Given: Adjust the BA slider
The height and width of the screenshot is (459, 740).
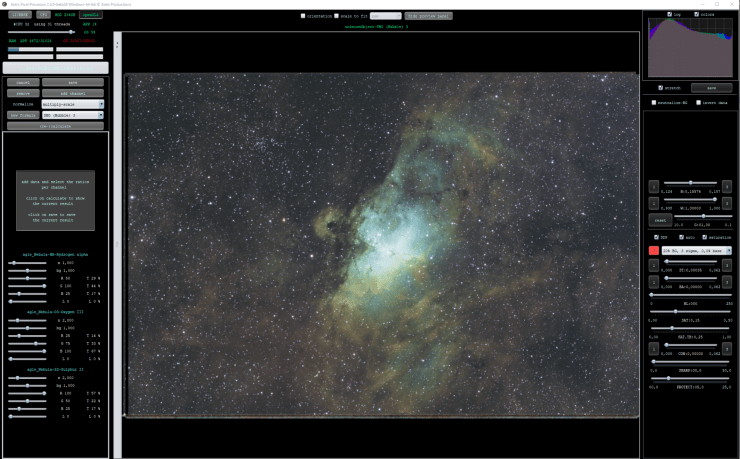Looking at the screenshot, I should click(690, 278).
